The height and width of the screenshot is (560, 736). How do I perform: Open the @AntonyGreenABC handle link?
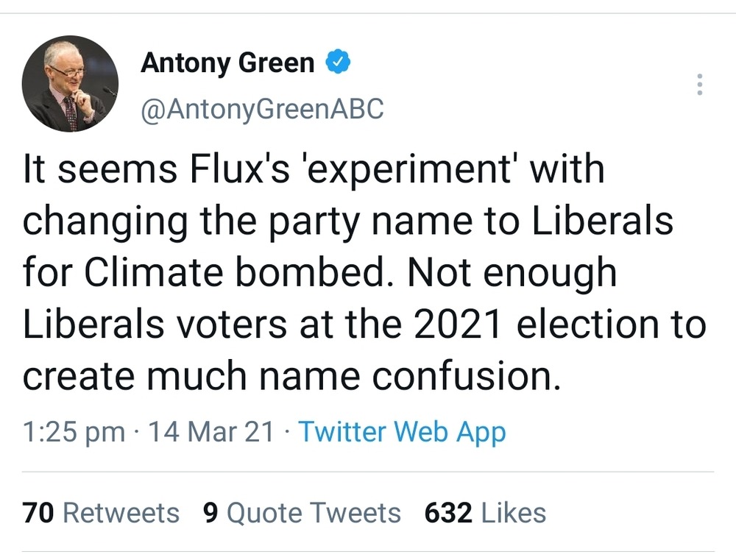(262, 109)
